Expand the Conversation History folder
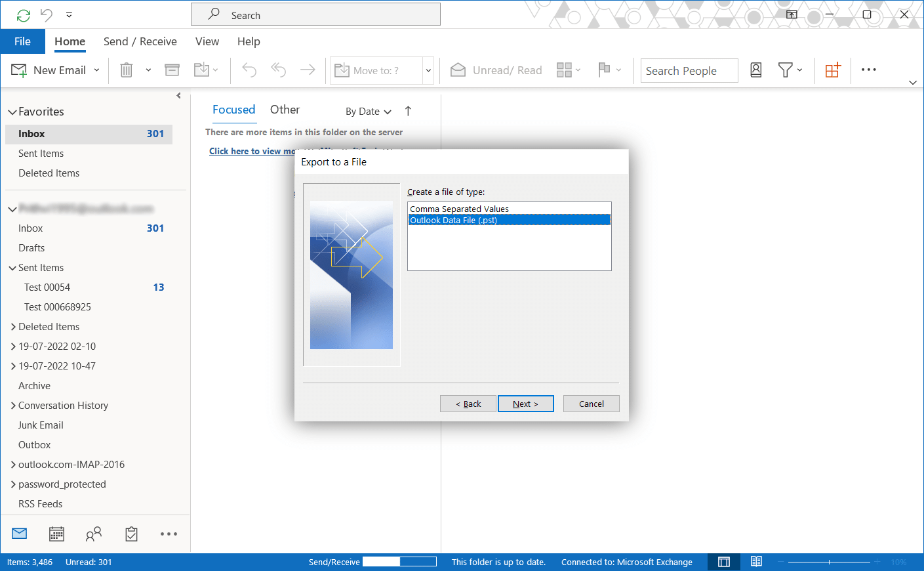Viewport: 924px width, 571px height. point(13,406)
